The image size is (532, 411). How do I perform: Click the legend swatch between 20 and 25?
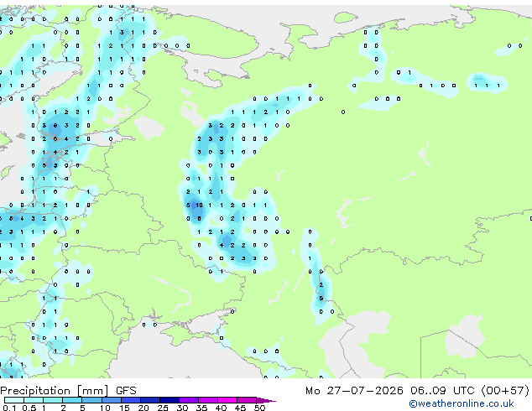149,400
